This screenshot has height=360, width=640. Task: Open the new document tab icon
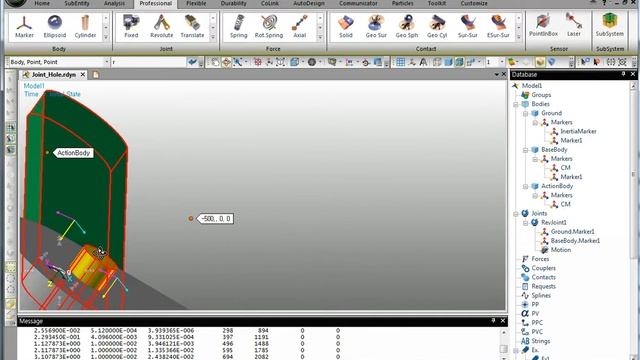96,75
